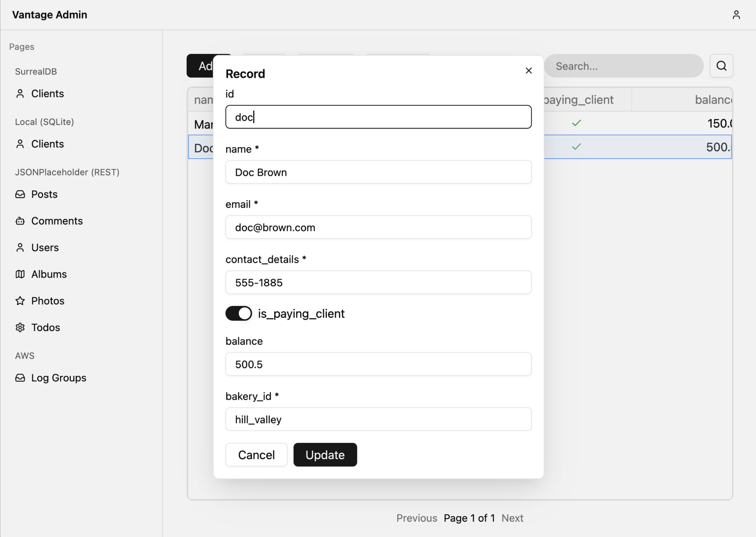The image size is (756, 537).
Task: Click the Record dialog title
Action: coord(245,74)
